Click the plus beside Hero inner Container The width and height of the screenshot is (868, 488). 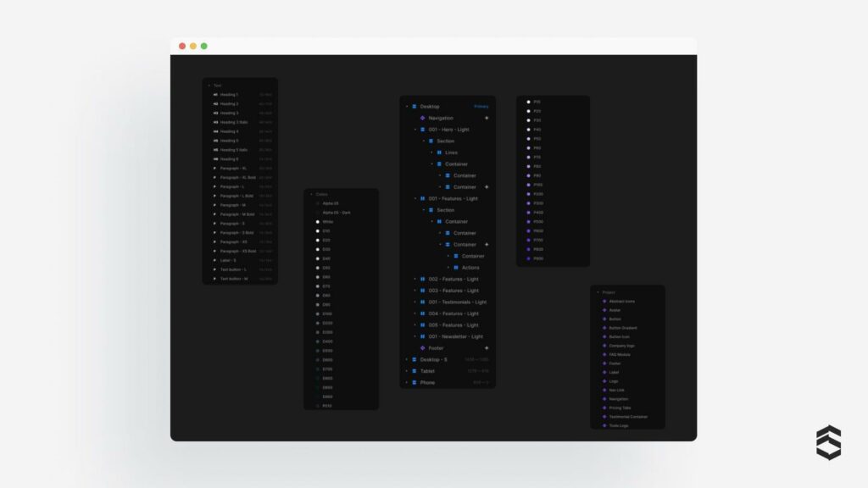(487, 187)
